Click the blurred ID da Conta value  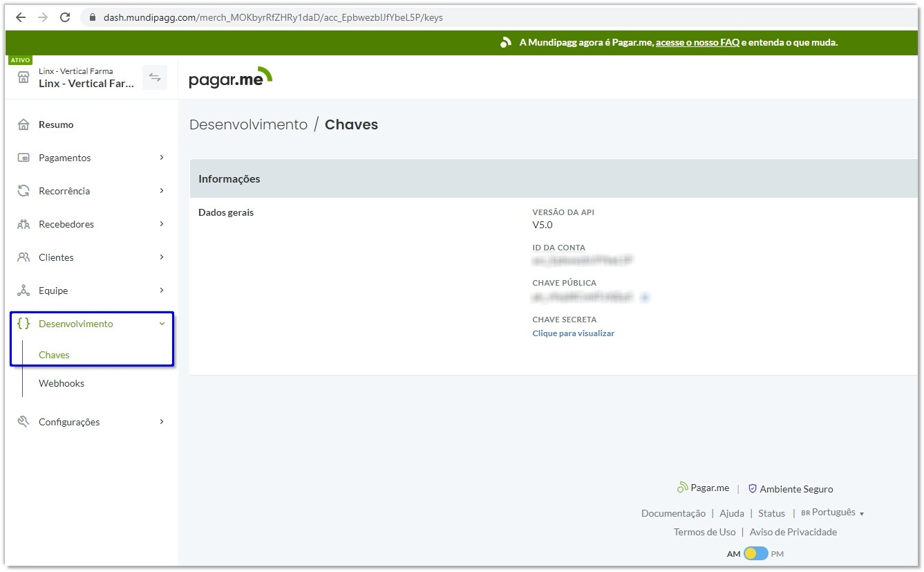(x=583, y=261)
